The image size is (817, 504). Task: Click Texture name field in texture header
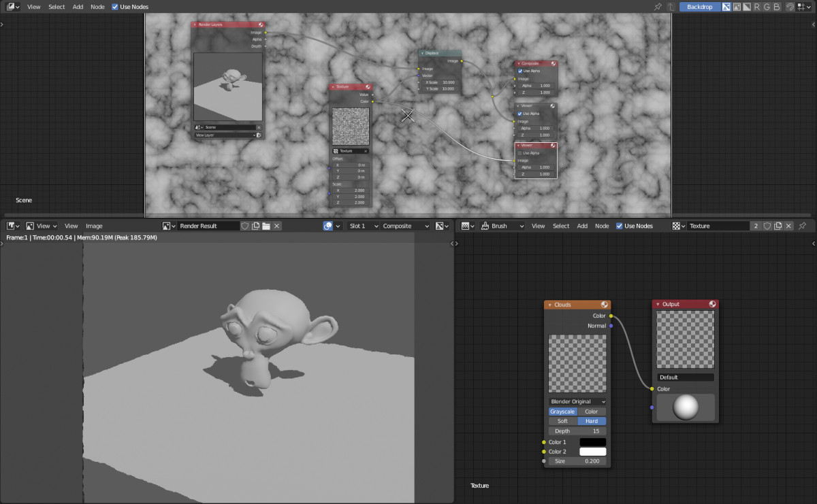point(718,226)
